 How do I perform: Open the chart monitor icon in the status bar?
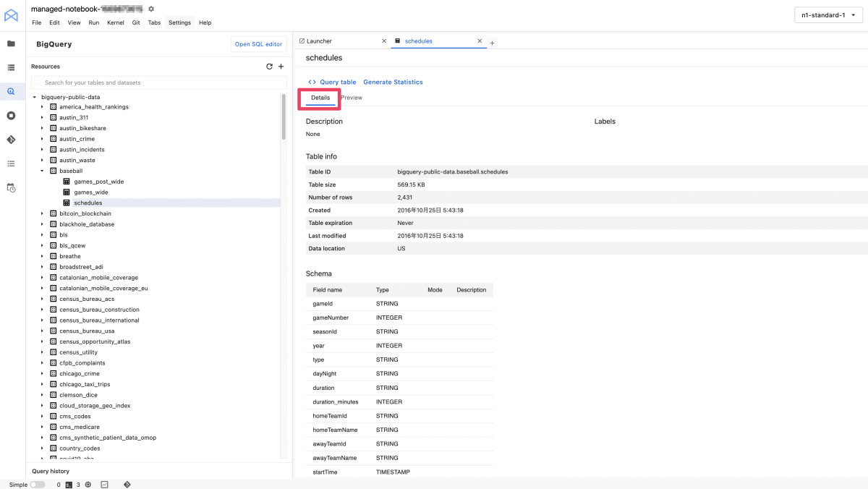click(105, 485)
